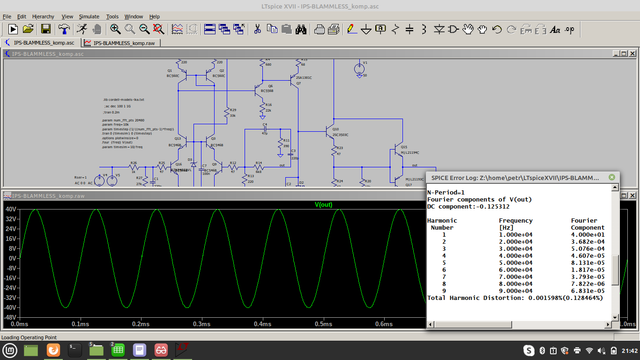The width and height of the screenshot is (640, 360).
Task: Open the Tools menu
Action: 112,16
